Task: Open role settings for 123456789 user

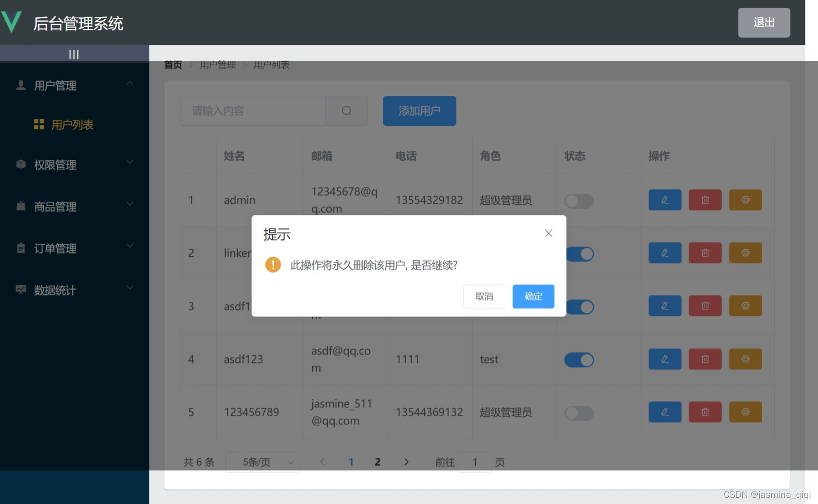Action: 746,412
